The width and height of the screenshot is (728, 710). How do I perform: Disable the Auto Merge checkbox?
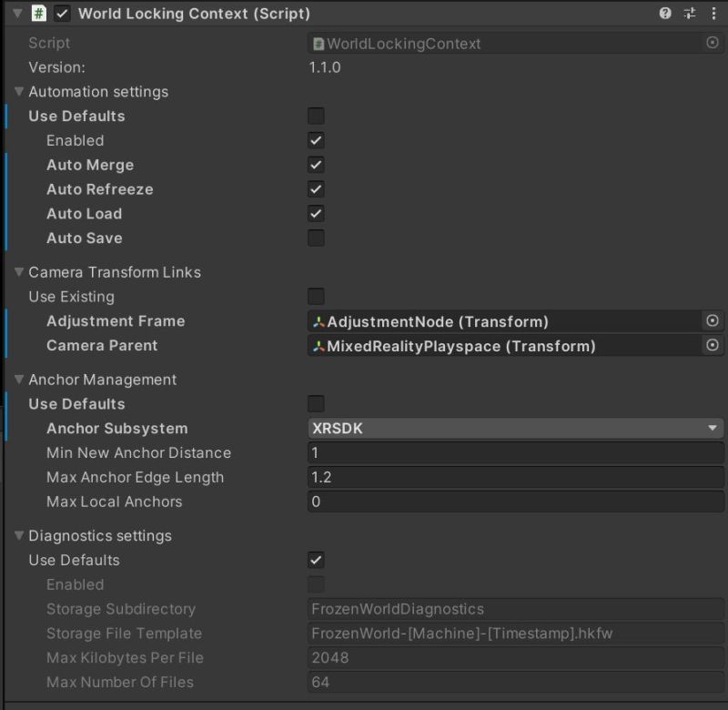point(316,165)
